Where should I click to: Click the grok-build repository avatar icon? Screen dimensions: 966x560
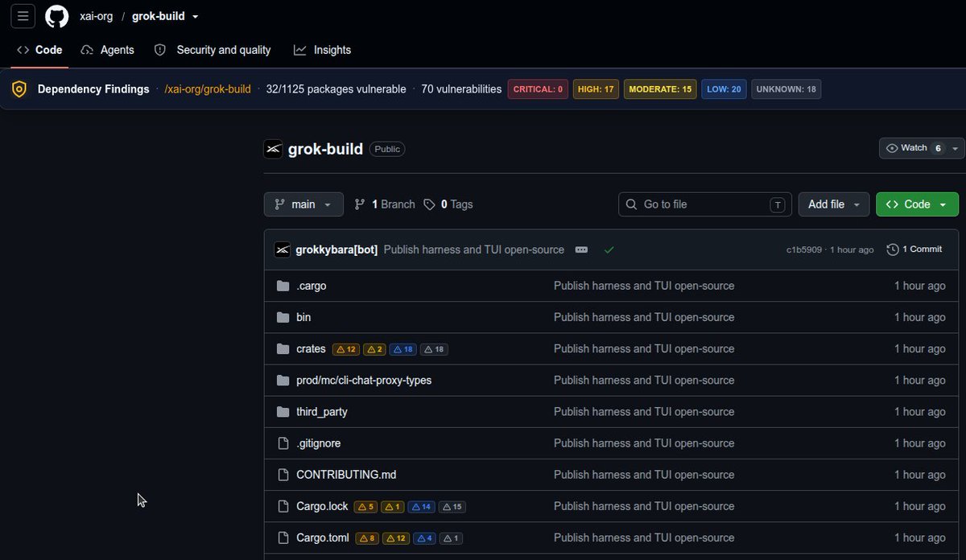[x=273, y=149]
